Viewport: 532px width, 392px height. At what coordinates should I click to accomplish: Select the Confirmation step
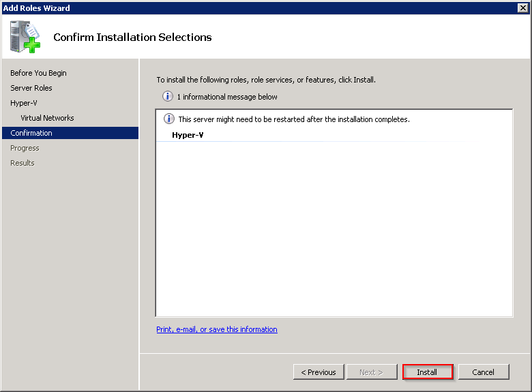point(70,133)
